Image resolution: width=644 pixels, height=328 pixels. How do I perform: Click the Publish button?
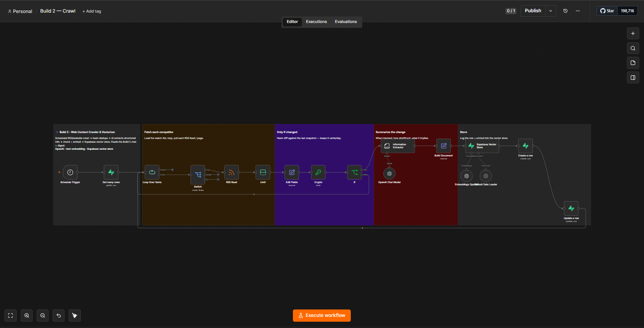tap(533, 11)
